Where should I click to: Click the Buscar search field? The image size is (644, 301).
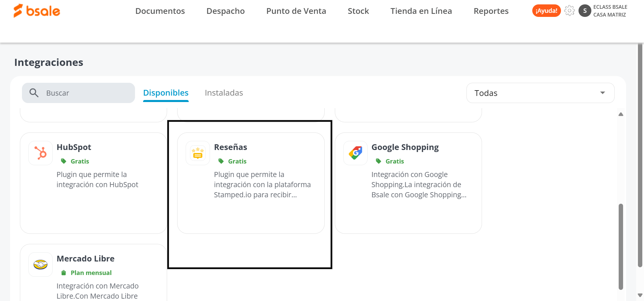coord(78,93)
